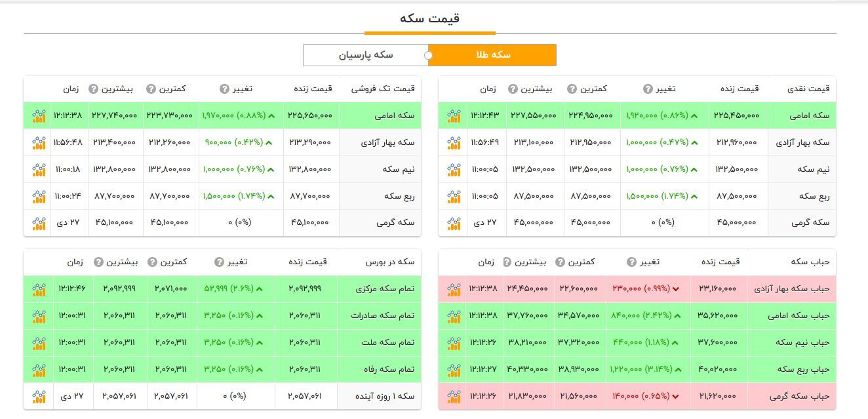This screenshot has width=868, height=419.
Task: Open سکه بهار آزادی link in قیمت نقدی table
Action: coord(802,142)
